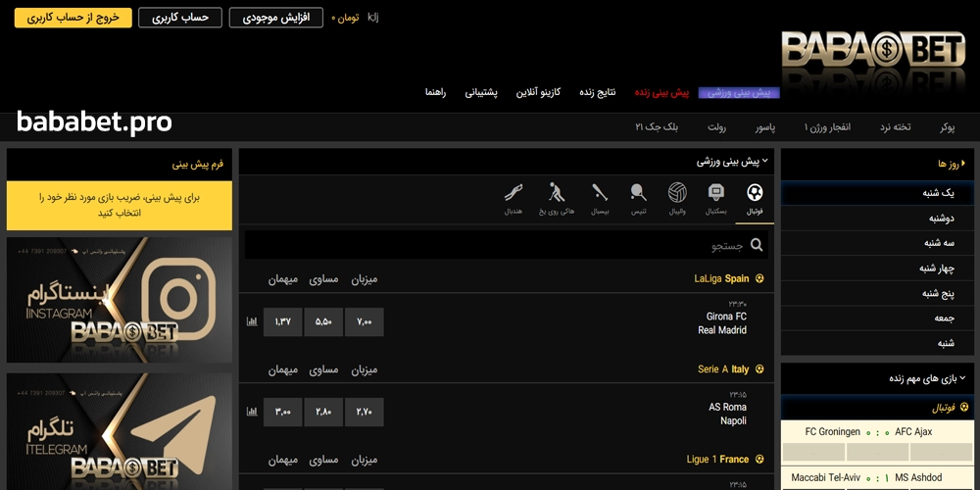
Task: Click the search magnifier icon
Action: [757, 245]
